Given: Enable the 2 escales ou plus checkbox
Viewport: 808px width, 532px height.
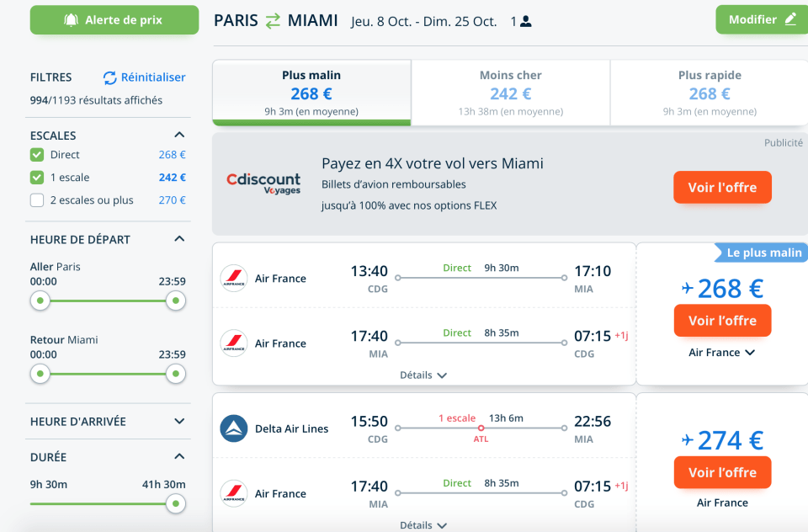Looking at the screenshot, I should pos(37,200).
